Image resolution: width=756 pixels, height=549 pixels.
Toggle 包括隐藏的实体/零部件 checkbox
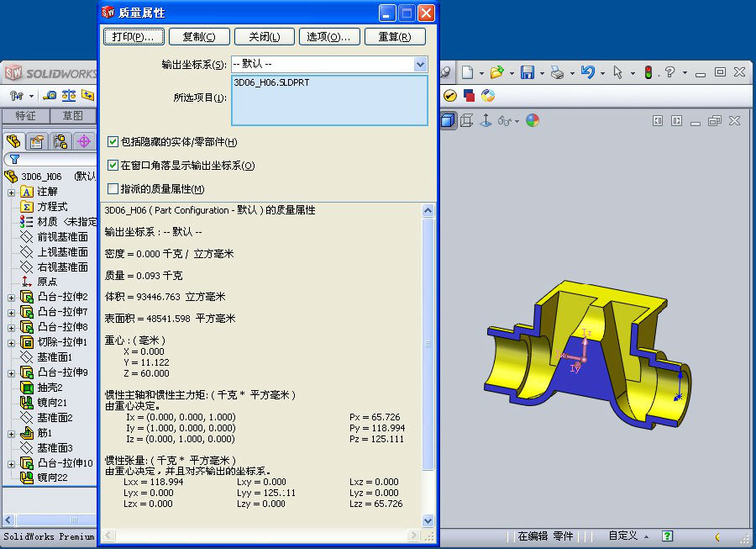tap(113, 142)
